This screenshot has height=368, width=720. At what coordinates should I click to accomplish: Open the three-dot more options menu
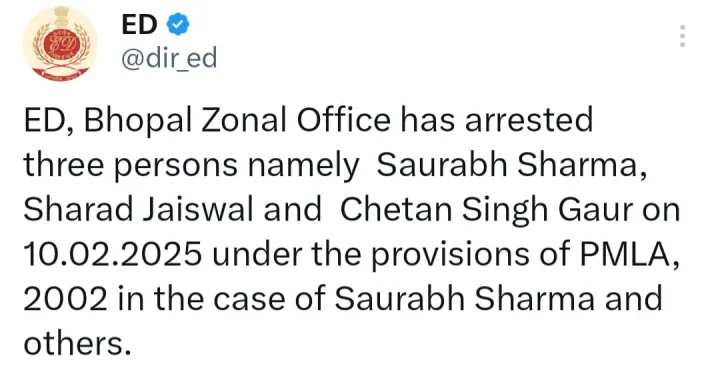682,36
